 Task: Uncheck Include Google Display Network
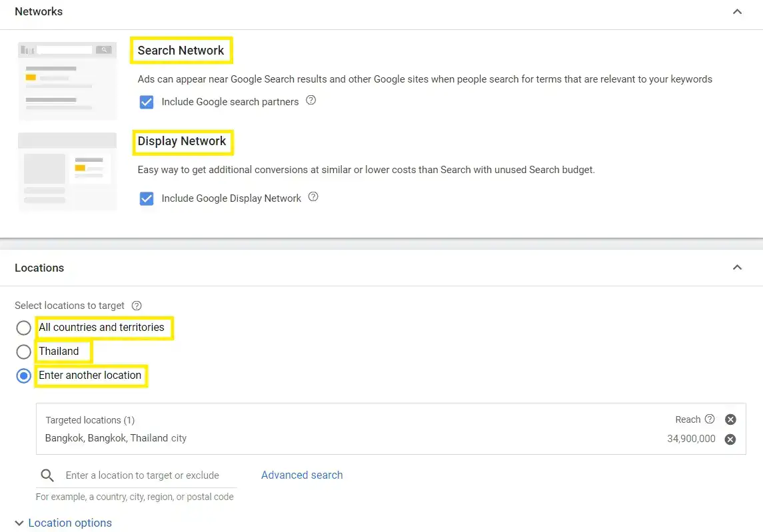pos(147,198)
